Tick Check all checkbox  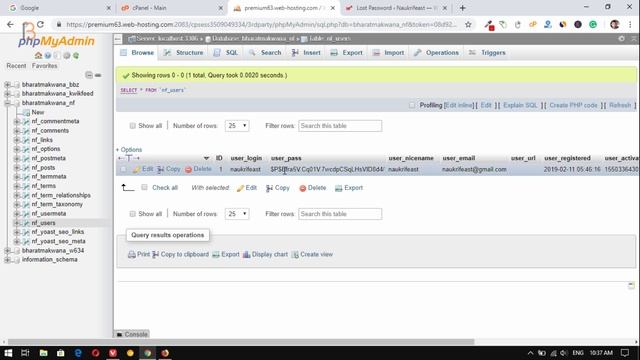(144, 187)
